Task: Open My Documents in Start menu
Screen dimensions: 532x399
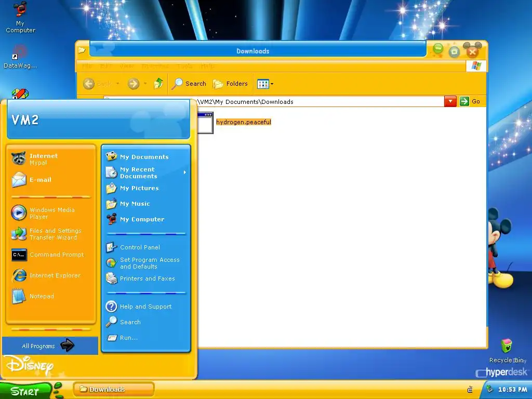Action: pyautogui.click(x=146, y=157)
